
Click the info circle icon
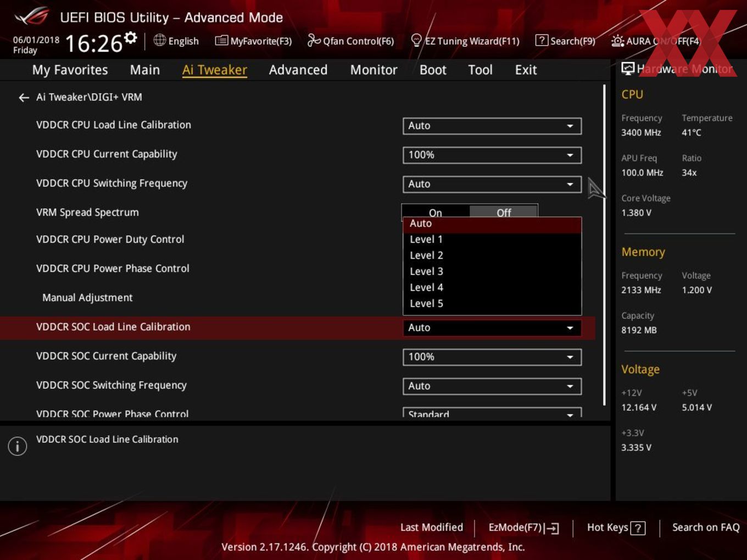point(18,446)
